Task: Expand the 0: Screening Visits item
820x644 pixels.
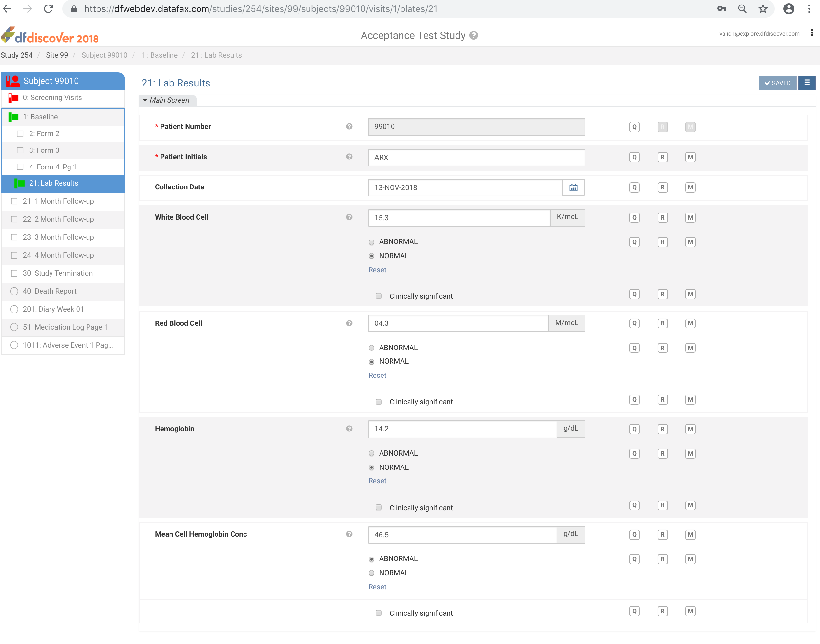Action: pos(52,98)
